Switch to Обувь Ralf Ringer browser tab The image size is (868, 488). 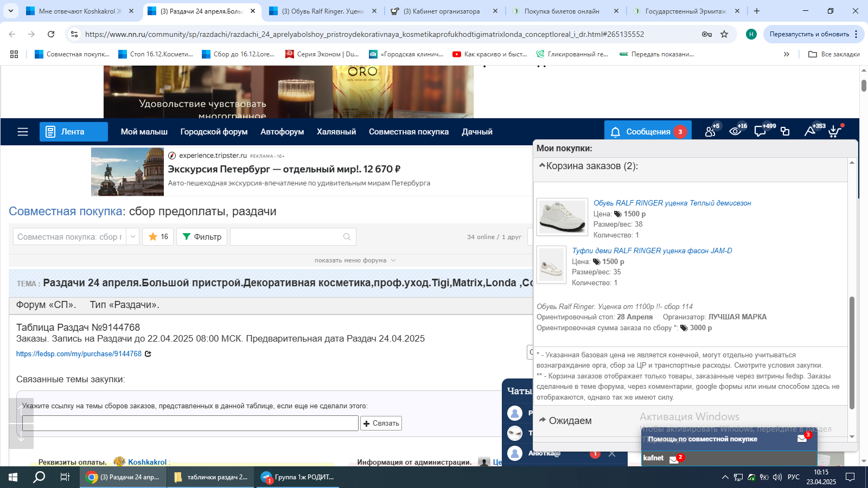(x=322, y=11)
